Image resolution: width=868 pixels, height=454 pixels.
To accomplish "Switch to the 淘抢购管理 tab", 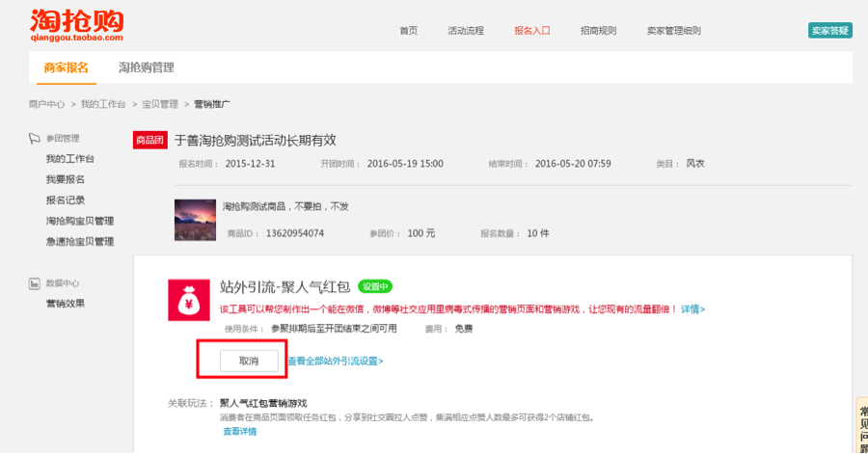I will tap(147, 67).
